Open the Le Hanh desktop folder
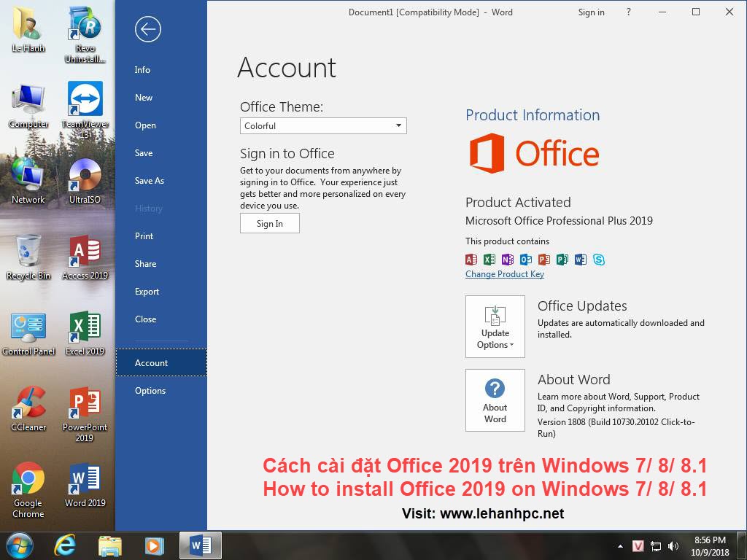The height and width of the screenshot is (560, 747). click(28, 28)
